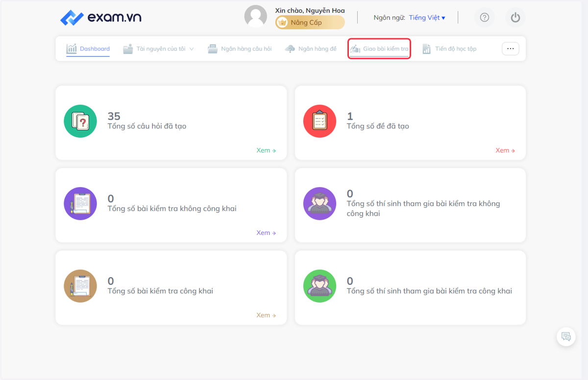The height and width of the screenshot is (380, 588).
Task: Click the Nâng Cấp upgrade button
Action: tap(310, 23)
